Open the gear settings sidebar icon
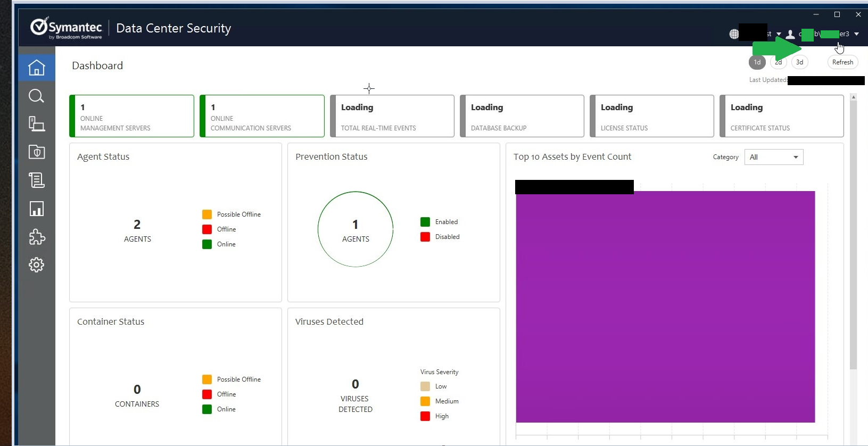The image size is (868, 446). (x=36, y=265)
